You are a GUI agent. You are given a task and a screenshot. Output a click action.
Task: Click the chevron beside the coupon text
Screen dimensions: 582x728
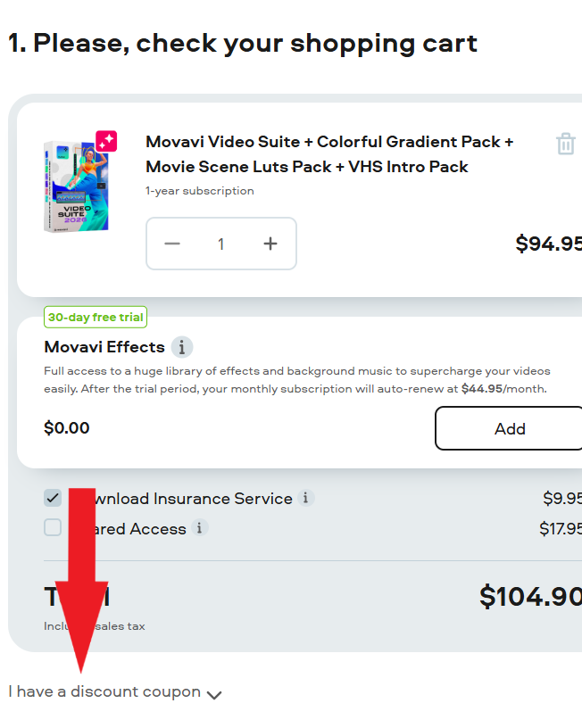click(213, 694)
